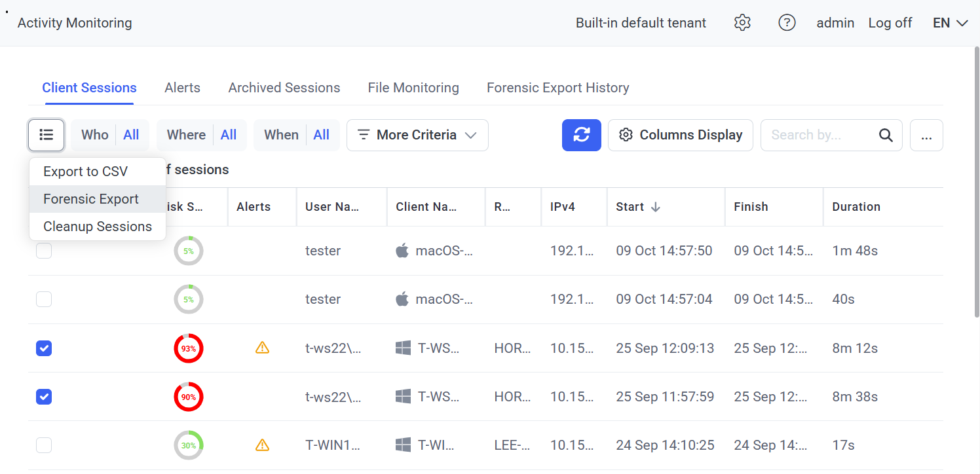The height and width of the screenshot is (474, 980).
Task: Uncheck the 25 Sep 11:57:59 session checkbox
Action: click(x=44, y=397)
